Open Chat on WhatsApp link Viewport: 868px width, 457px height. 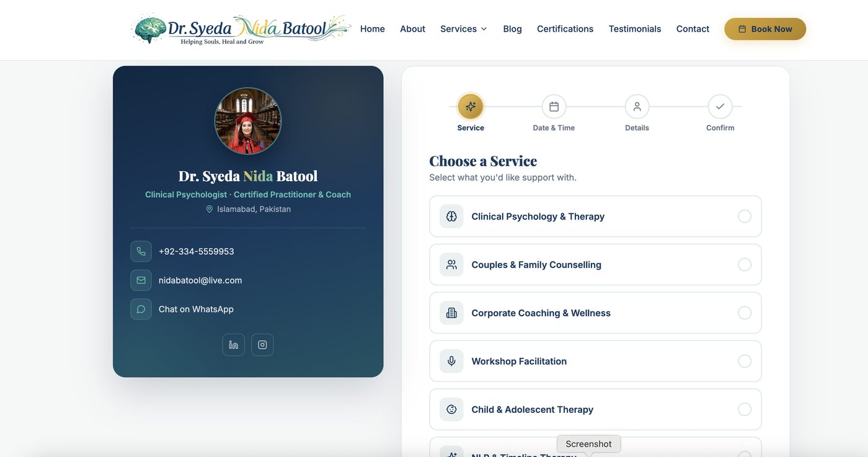tap(196, 309)
